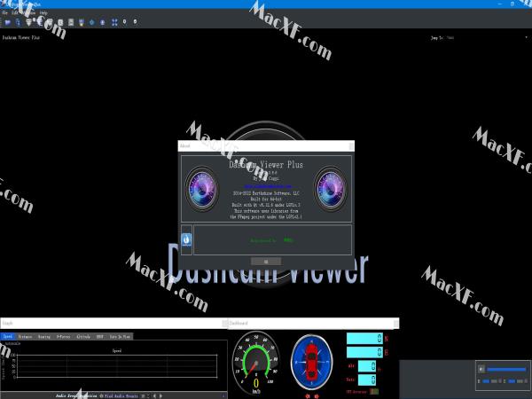The image size is (532, 399).
Task: Open the Help menu
Action: [43, 12]
